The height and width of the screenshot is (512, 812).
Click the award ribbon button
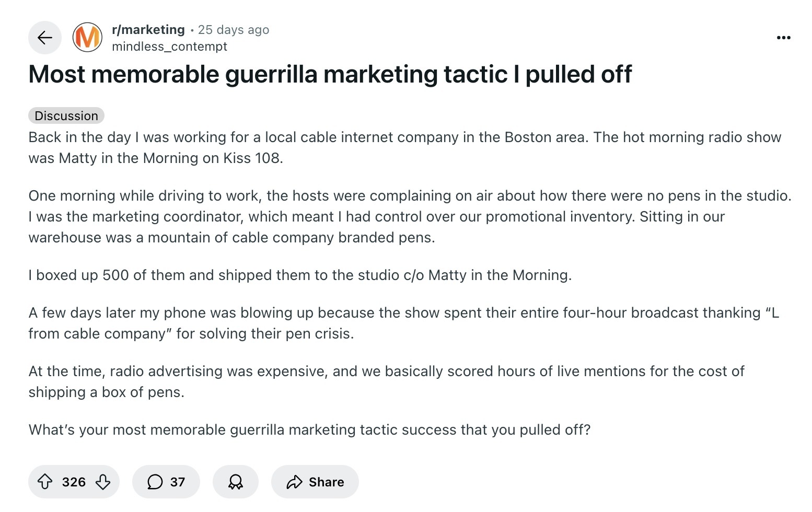point(236,482)
